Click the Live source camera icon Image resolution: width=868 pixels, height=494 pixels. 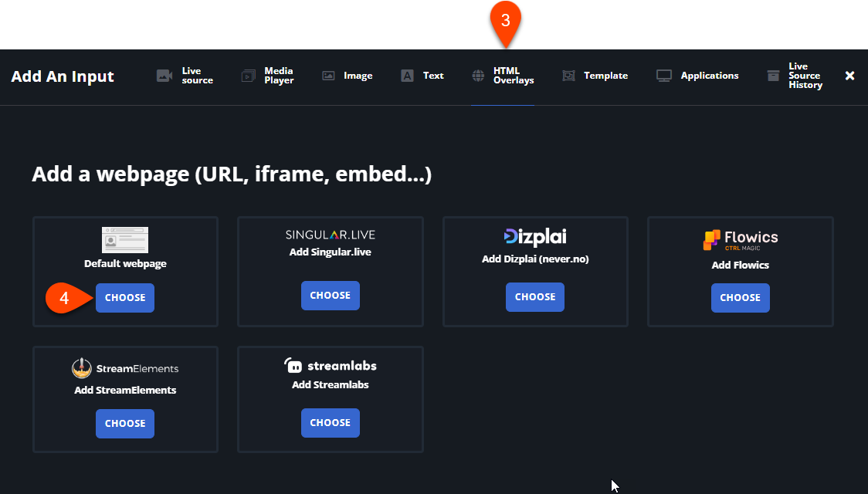coord(164,76)
